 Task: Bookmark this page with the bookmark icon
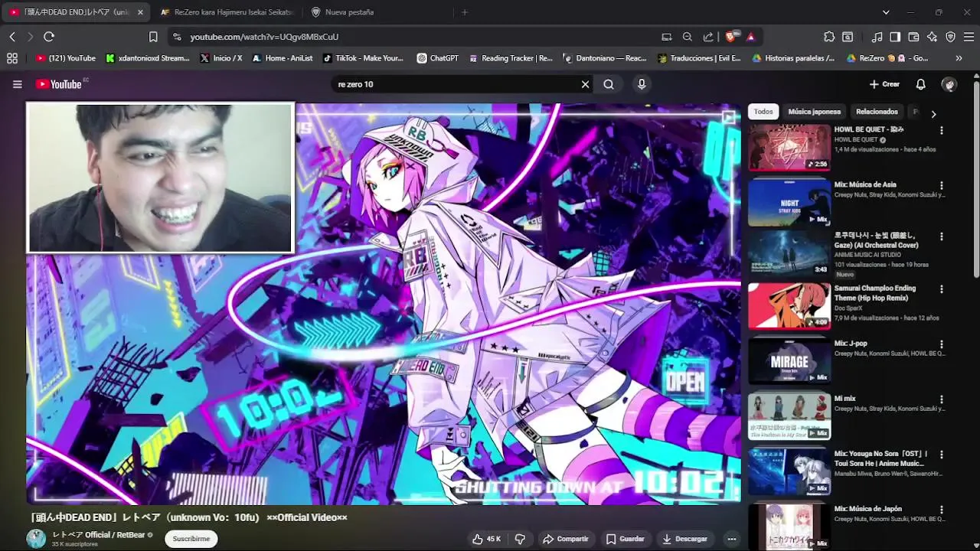pyautogui.click(x=153, y=37)
